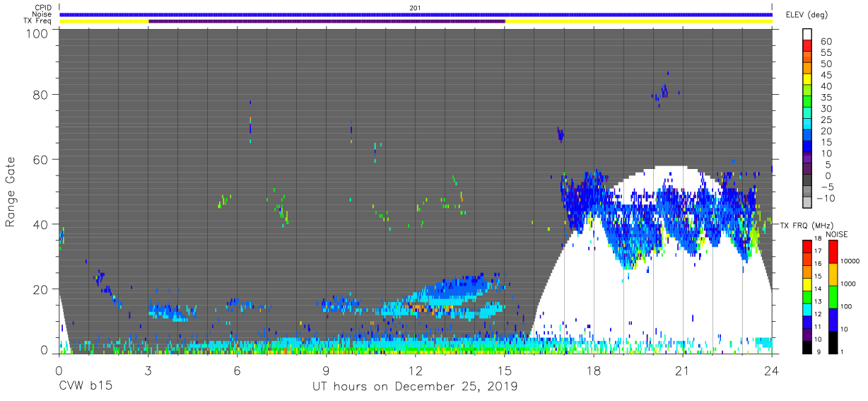Click the NOISE legend title
The height and width of the screenshot is (401, 868).
pos(838,234)
